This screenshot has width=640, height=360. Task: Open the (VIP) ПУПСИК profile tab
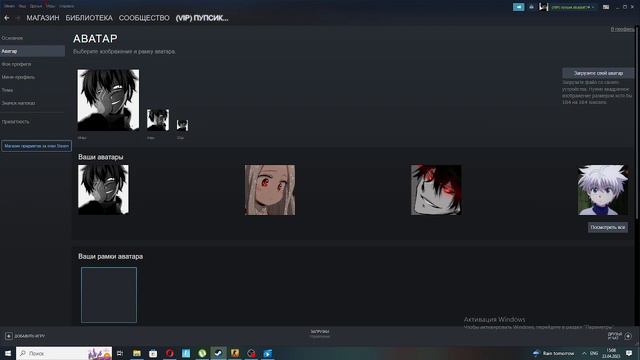click(x=202, y=18)
